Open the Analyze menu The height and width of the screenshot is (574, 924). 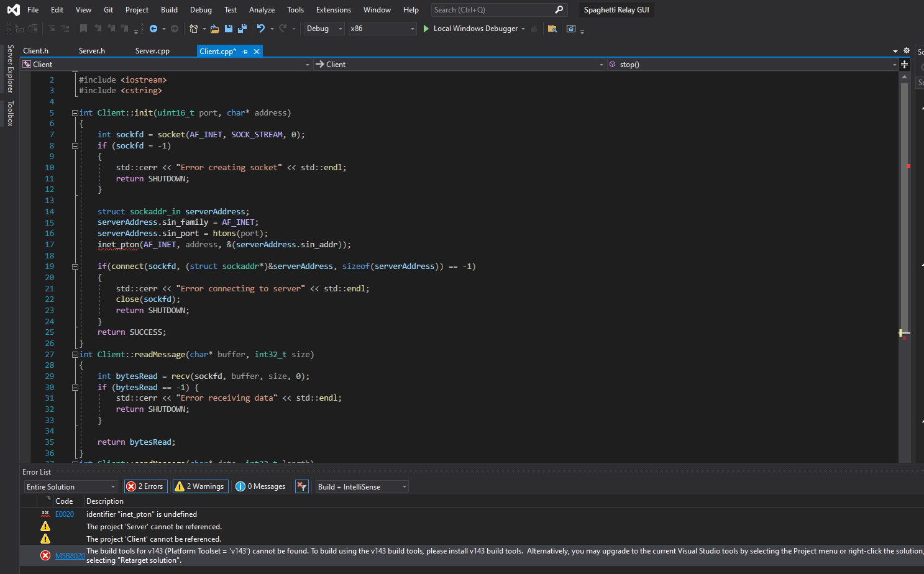[x=262, y=9]
